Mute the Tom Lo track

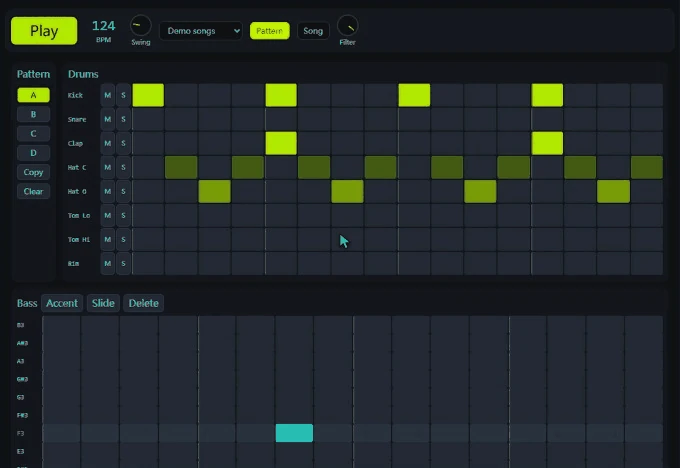click(108, 216)
